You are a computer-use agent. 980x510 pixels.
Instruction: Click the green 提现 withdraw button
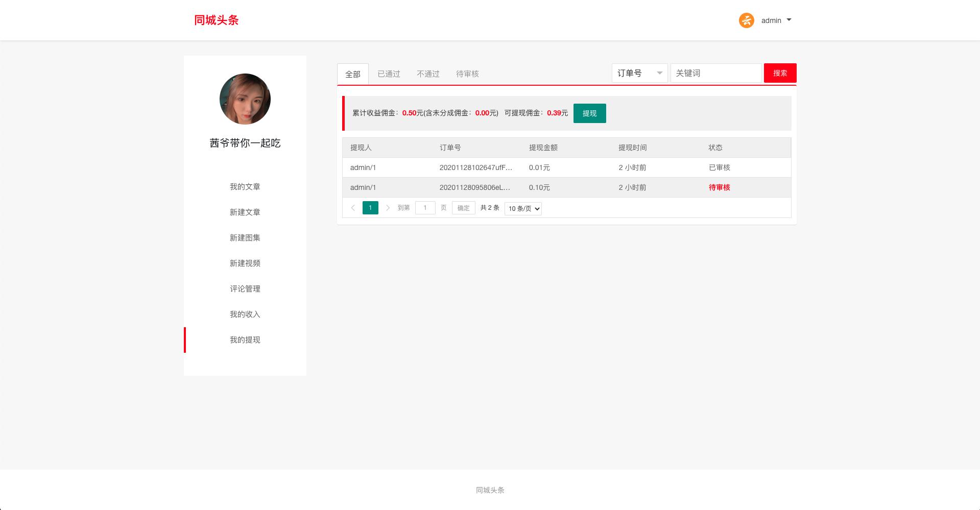[589, 113]
